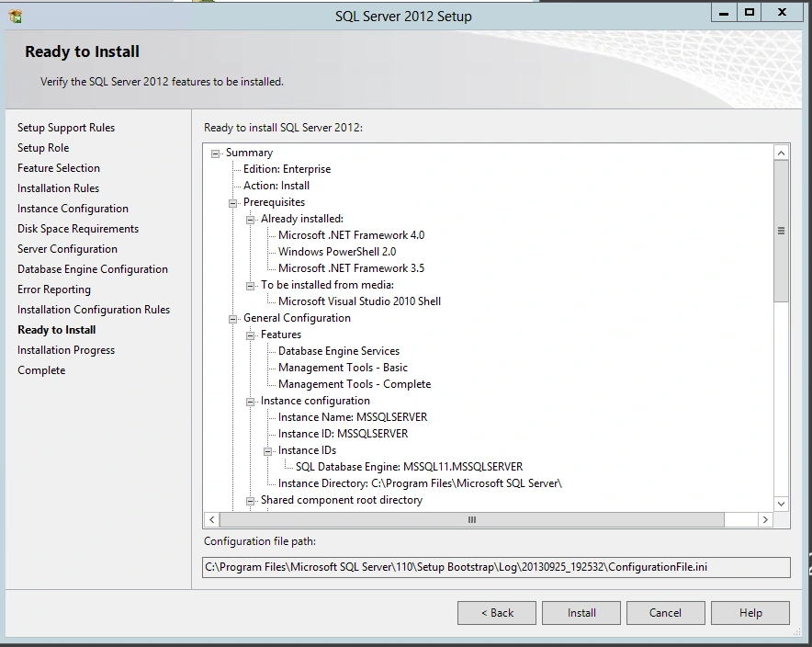812x647 pixels.
Task: Select the Setup Role step
Action: pos(43,148)
